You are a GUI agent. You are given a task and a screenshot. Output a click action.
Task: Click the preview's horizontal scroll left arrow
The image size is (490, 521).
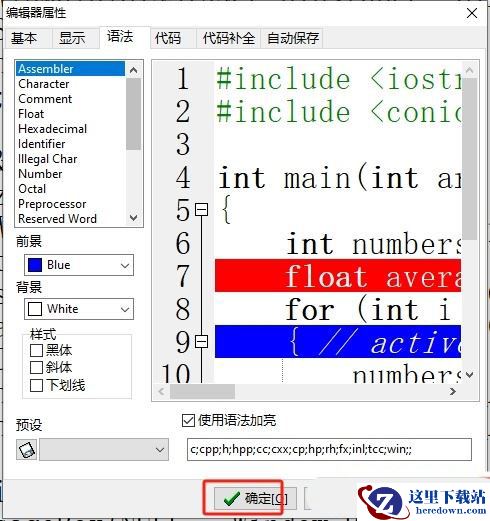click(x=162, y=391)
